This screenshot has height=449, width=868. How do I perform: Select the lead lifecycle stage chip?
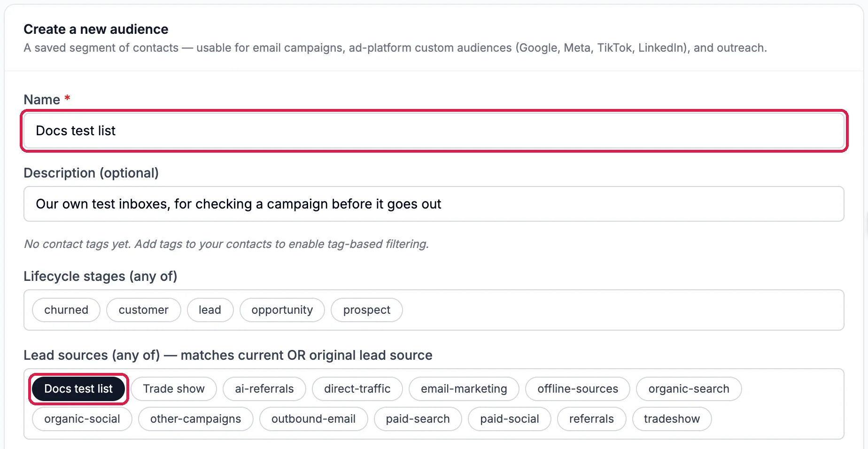click(x=210, y=310)
